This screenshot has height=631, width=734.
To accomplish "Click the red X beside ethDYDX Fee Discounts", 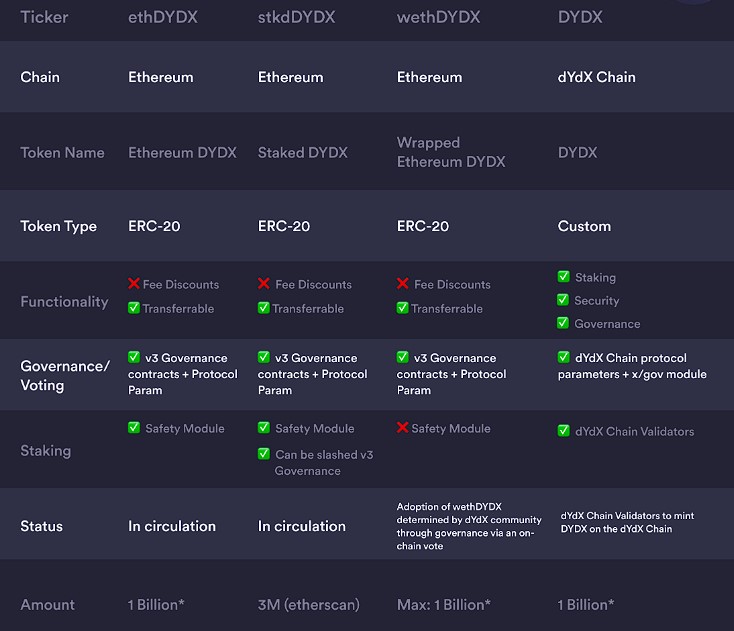I will [134, 283].
